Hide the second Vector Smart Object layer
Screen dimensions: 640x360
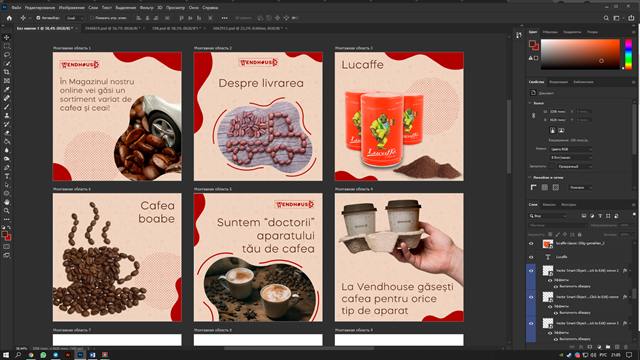point(531,297)
